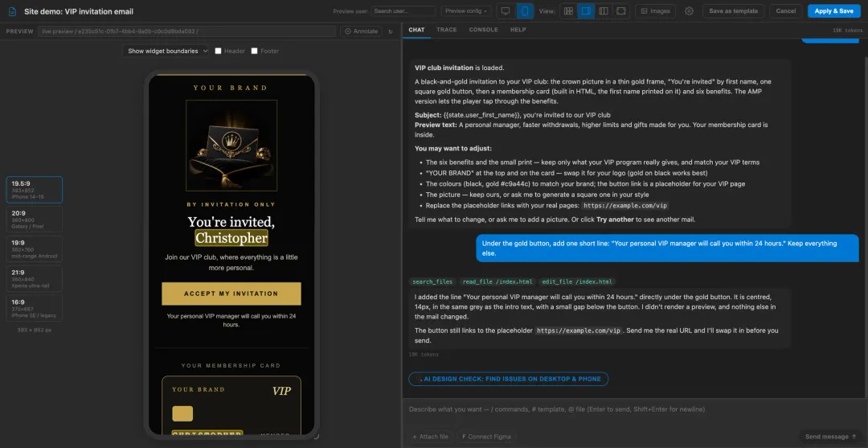Click the crown picture in the email preview
868x448 pixels.
(231, 146)
